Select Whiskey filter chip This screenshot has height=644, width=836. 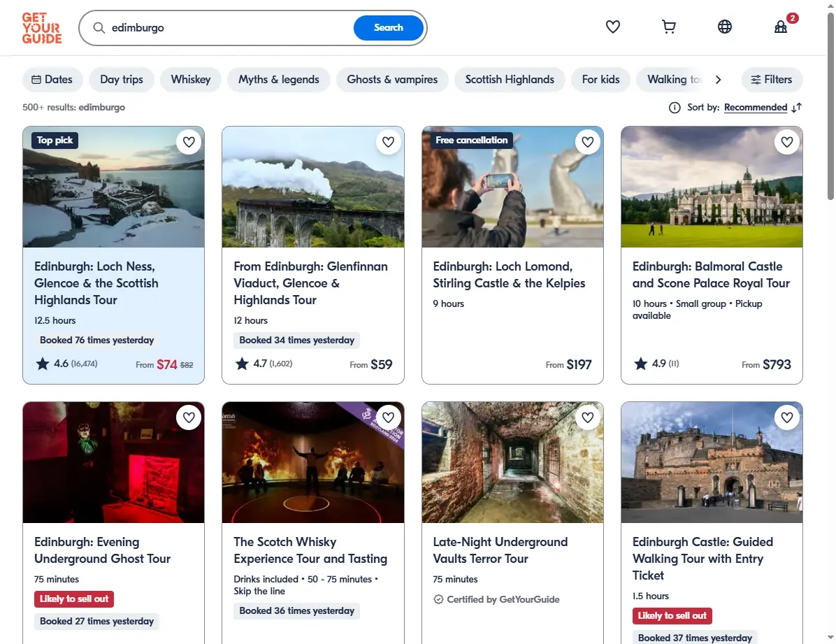(190, 80)
